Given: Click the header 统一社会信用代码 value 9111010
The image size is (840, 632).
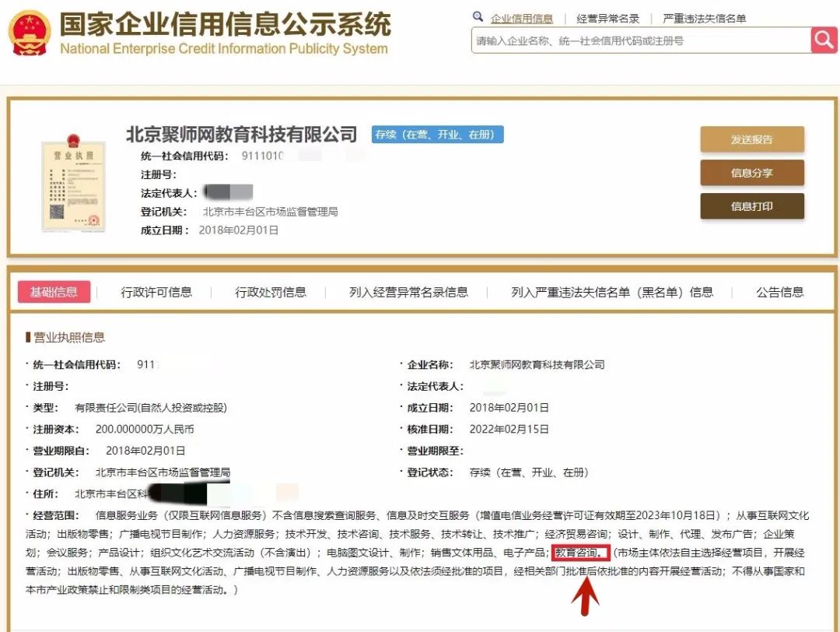Looking at the screenshot, I should 263,156.
